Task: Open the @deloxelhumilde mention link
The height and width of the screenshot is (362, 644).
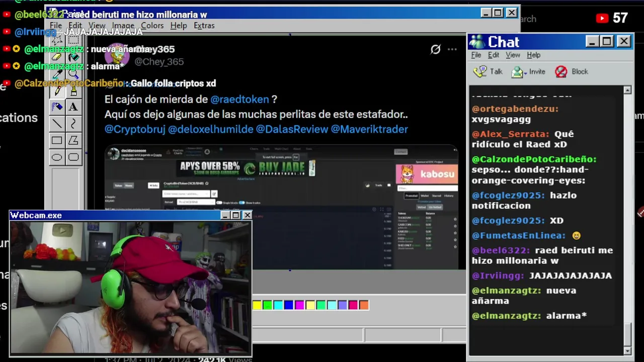Action: coord(211,129)
